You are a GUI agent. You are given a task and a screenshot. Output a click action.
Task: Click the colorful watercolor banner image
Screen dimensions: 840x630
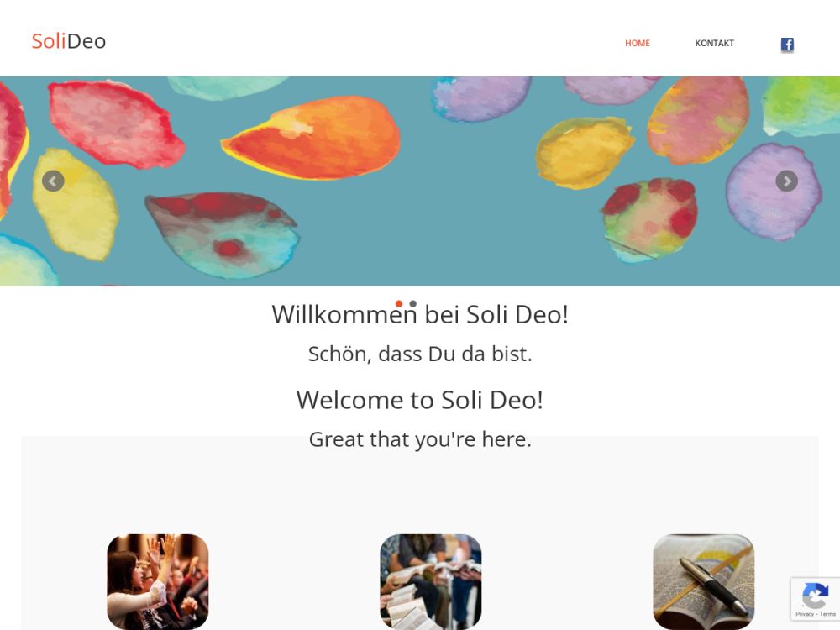[x=420, y=181]
